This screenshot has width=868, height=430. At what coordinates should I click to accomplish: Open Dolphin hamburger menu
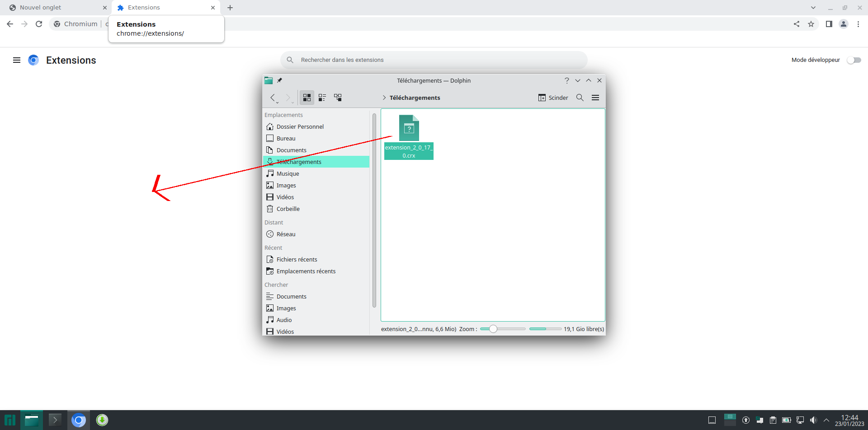pyautogui.click(x=595, y=98)
